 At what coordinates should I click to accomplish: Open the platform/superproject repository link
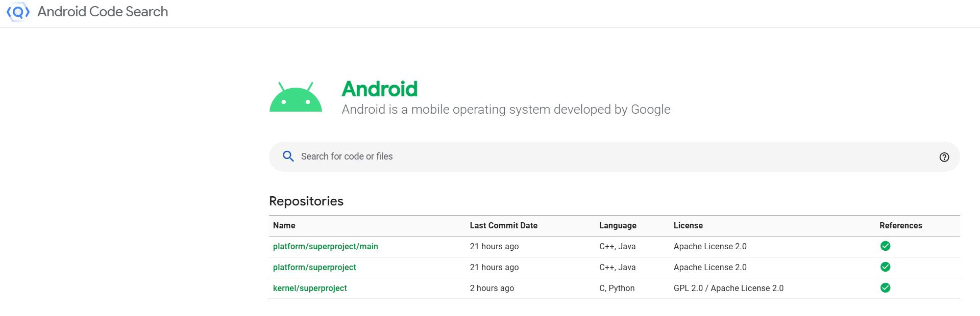click(x=314, y=268)
